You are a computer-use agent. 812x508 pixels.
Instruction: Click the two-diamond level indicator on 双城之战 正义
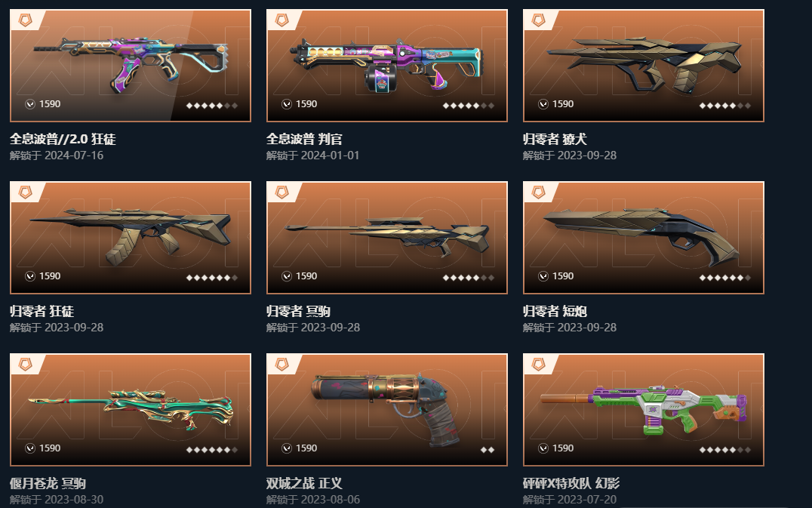pos(488,449)
